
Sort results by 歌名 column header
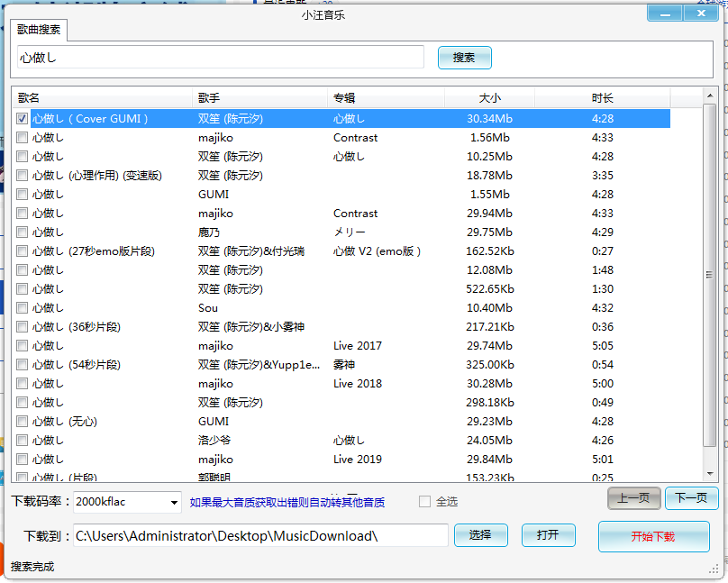[x=103, y=97]
